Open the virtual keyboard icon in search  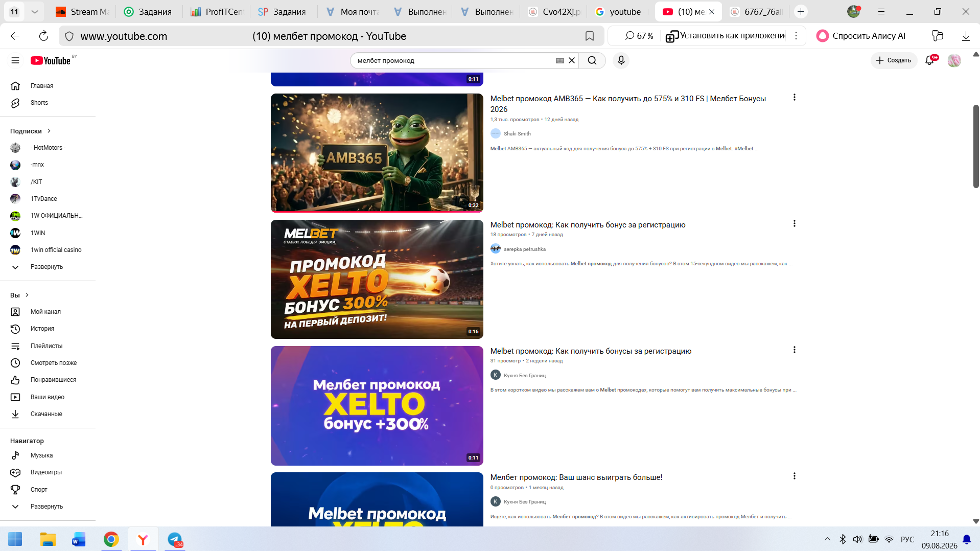tap(560, 60)
